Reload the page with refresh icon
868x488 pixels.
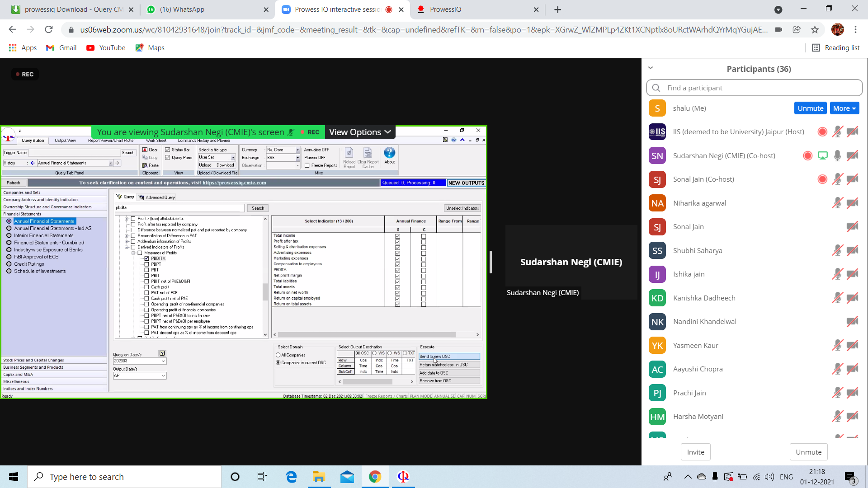49,30
